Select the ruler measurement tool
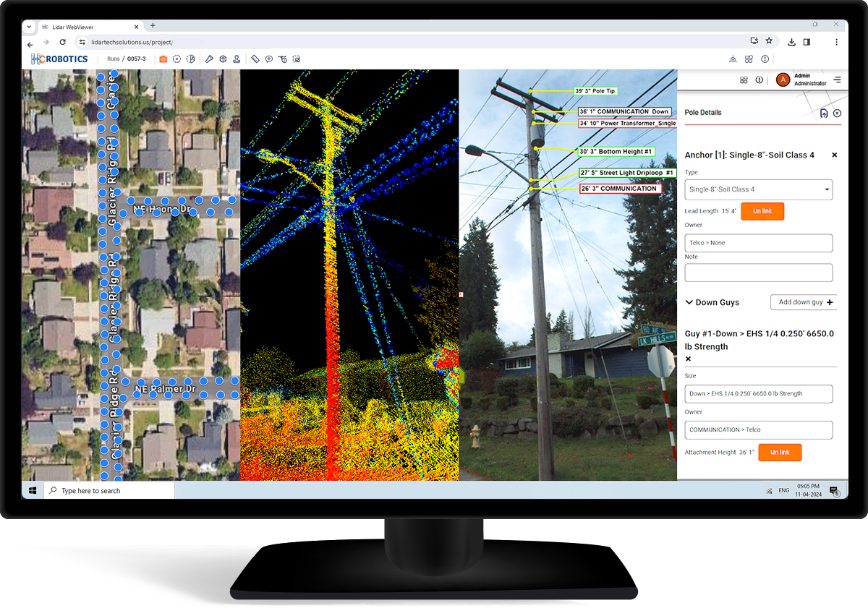Viewport: 868px width, 608px height. (255, 59)
